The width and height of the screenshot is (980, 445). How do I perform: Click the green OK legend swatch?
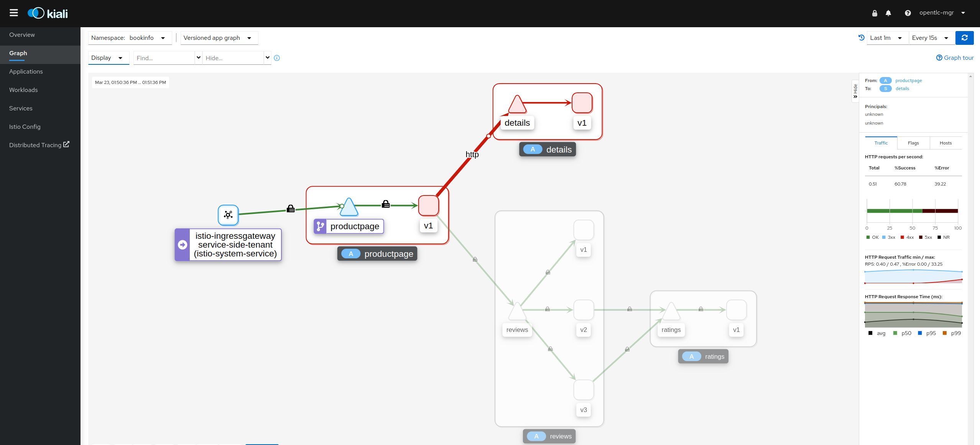(868, 237)
